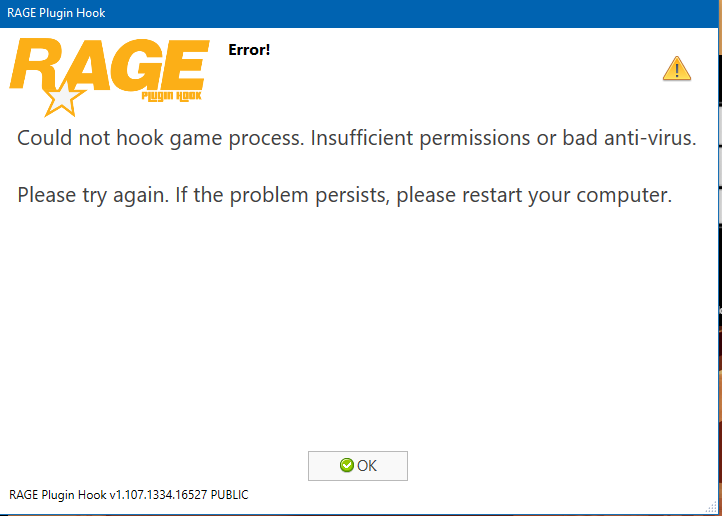Click the RAGE Plugin Hook logo
Viewport: 722px width, 516px height.
(110, 70)
